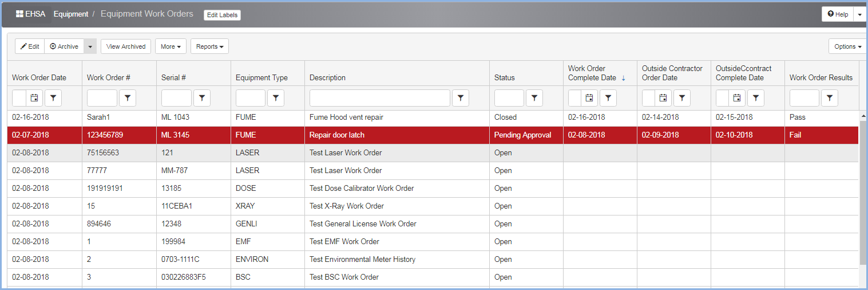868x290 pixels.
Task: Click serial number MM-787
Action: (175, 171)
